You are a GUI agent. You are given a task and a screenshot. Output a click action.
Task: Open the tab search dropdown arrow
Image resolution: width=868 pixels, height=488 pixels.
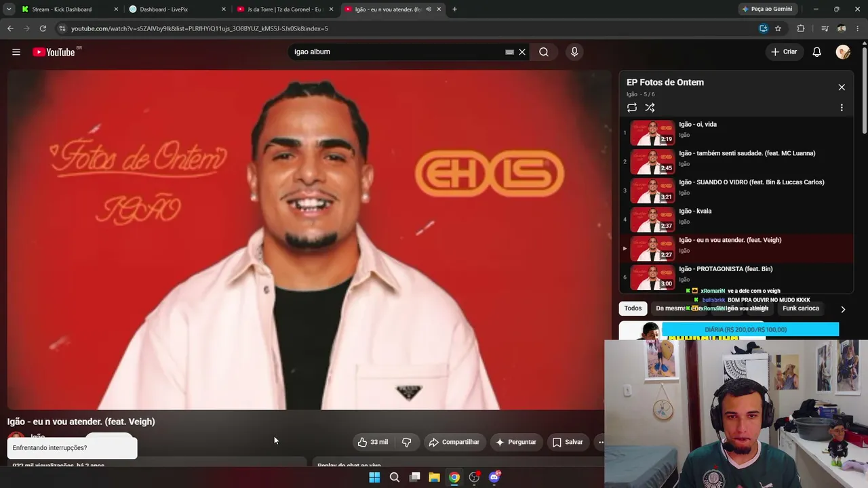[9, 9]
